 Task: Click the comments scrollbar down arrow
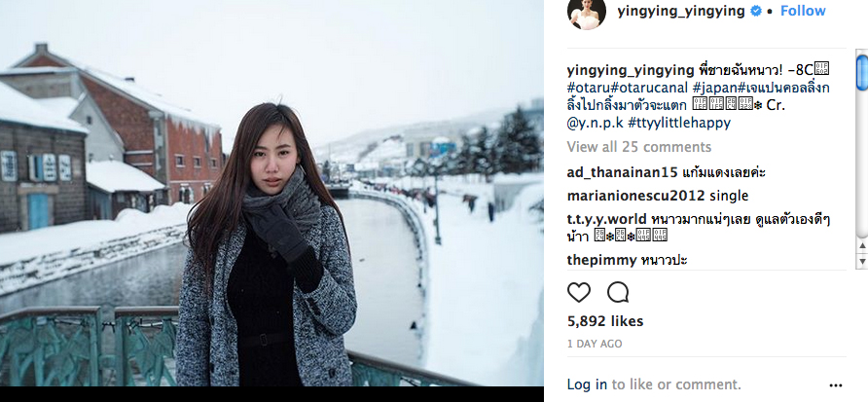[x=862, y=261]
